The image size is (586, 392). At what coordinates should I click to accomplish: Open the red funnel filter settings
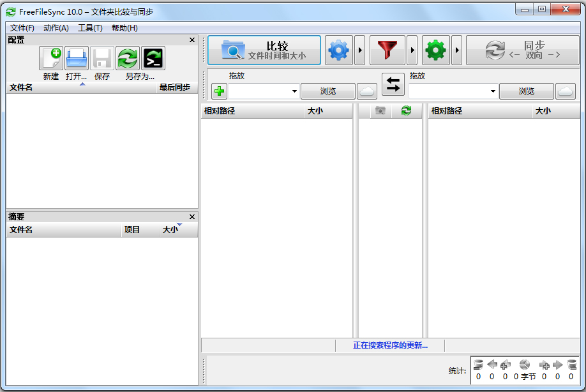click(387, 50)
